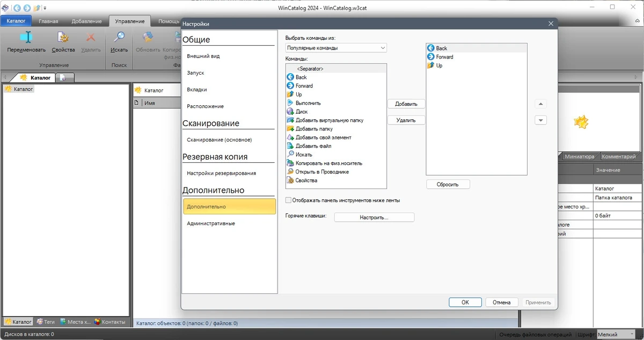Switch to Добавление ribbon tab
644x340 pixels.
pyautogui.click(x=86, y=21)
